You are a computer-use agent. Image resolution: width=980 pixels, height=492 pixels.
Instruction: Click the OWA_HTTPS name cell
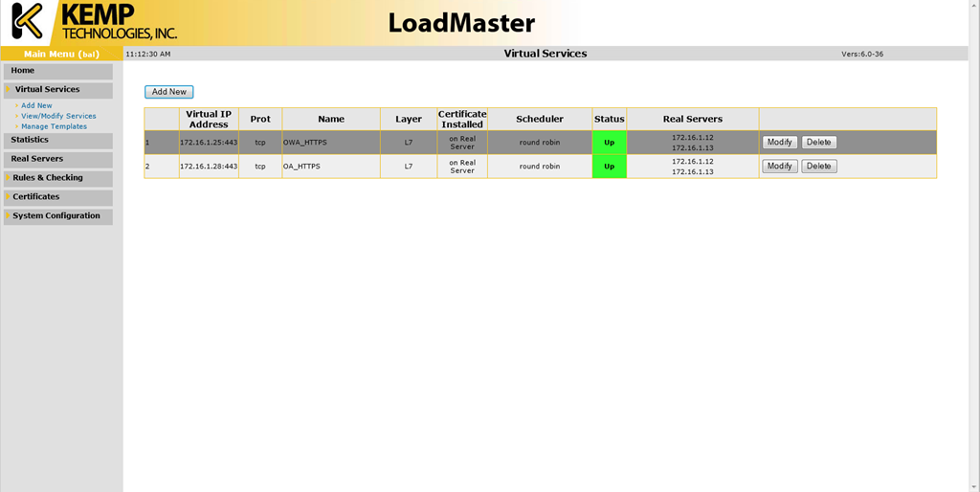(x=331, y=143)
